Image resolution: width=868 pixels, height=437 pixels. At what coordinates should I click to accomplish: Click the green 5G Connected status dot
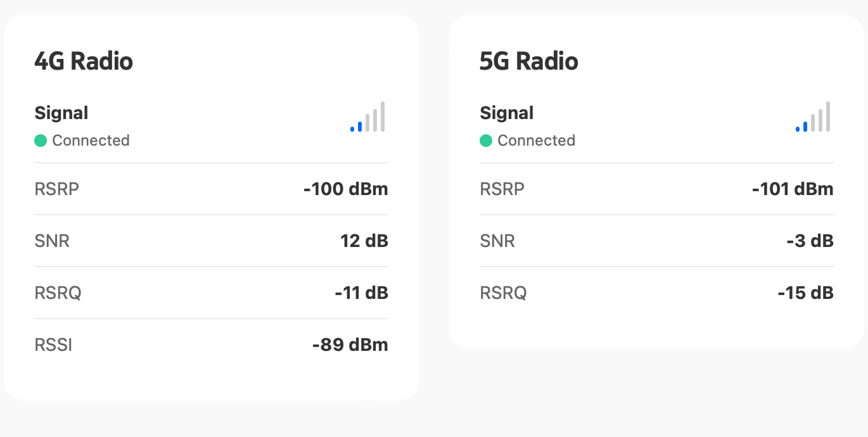click(x=486, y=141)
